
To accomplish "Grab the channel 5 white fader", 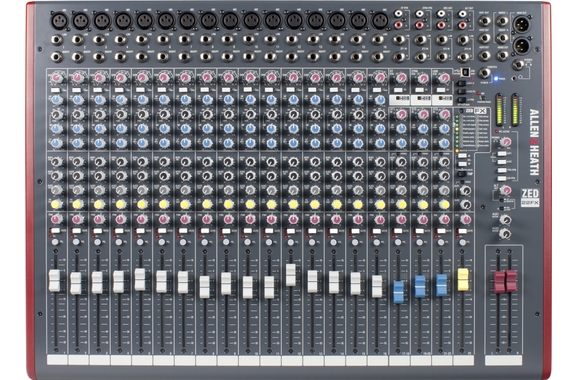I will [x=140, y=279].
